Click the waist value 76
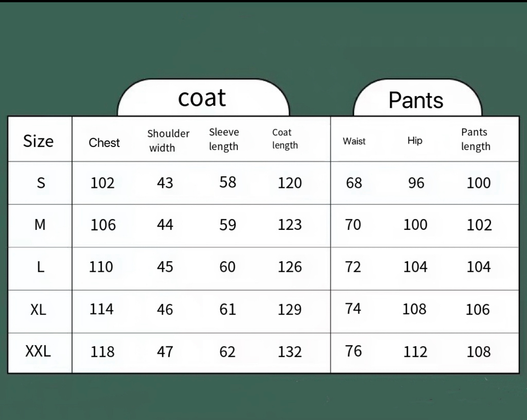527x420 pixels. pos(354,351)
